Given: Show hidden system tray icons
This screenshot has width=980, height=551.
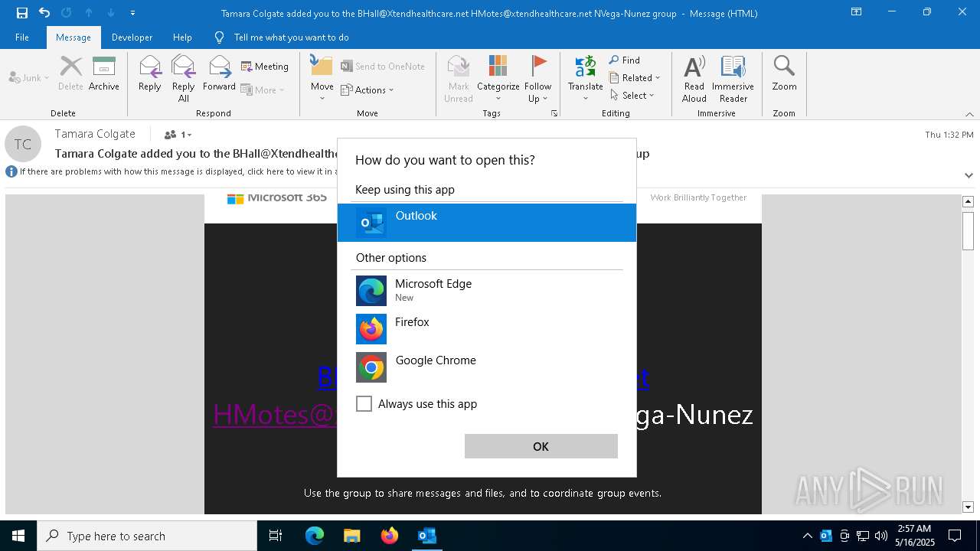Looking at the screenshot, I should pyautogui.click(x=807, y=536).
